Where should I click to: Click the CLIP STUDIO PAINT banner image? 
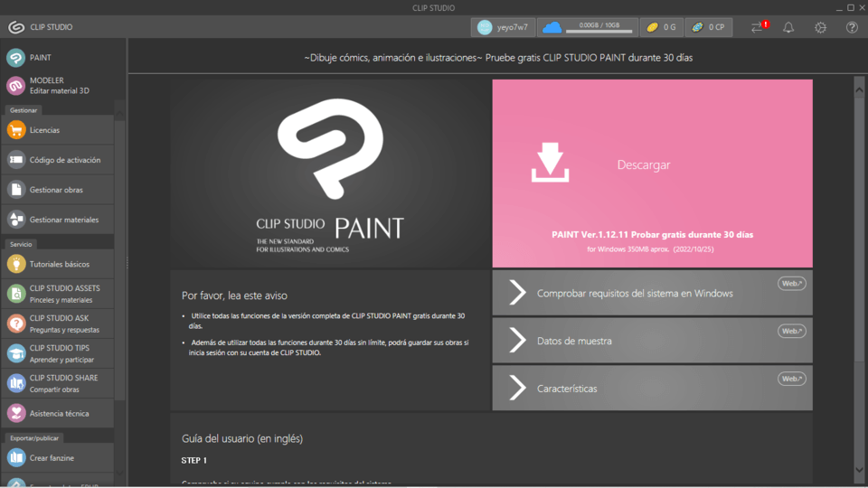[x=331, y=174]
